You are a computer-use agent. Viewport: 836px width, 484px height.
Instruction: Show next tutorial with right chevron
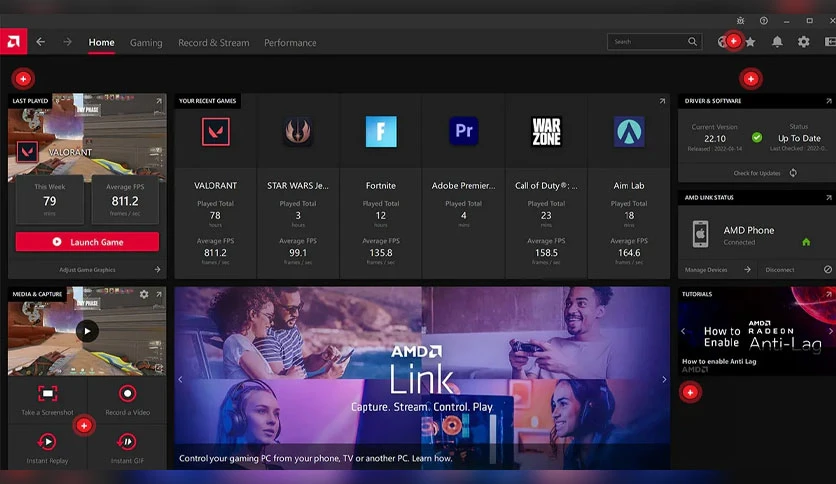[x=830, y=331]
